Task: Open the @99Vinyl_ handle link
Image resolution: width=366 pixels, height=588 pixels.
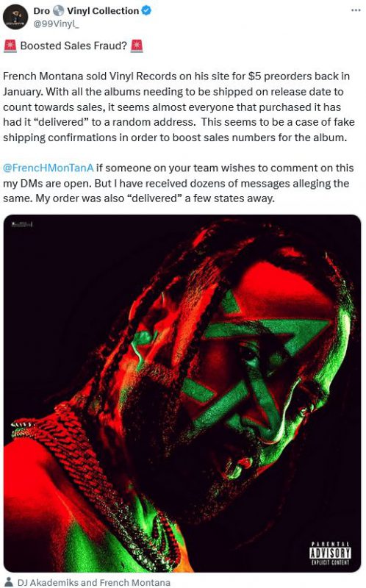Action: pos(56,24)
